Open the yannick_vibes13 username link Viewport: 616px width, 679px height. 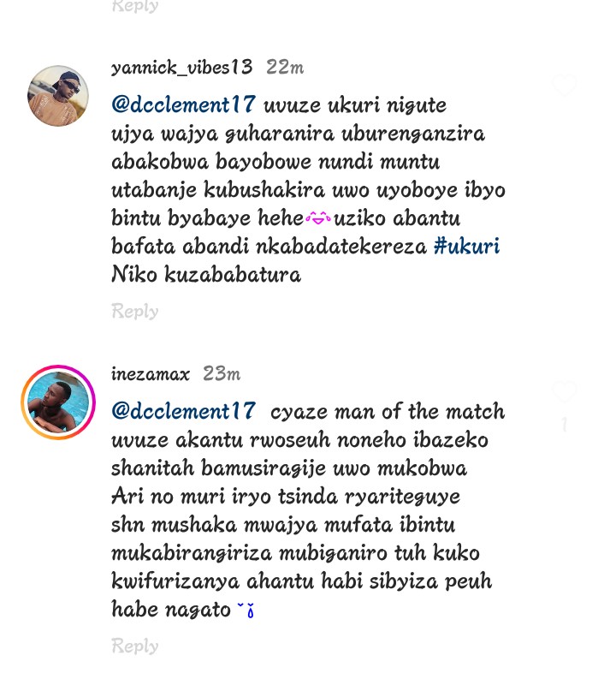[x=181, y=68]
